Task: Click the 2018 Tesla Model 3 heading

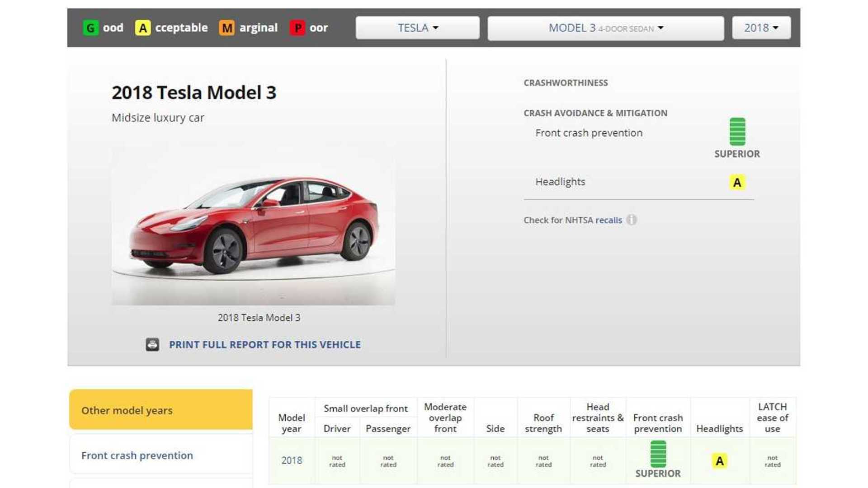Action: [x=194, y=93]
